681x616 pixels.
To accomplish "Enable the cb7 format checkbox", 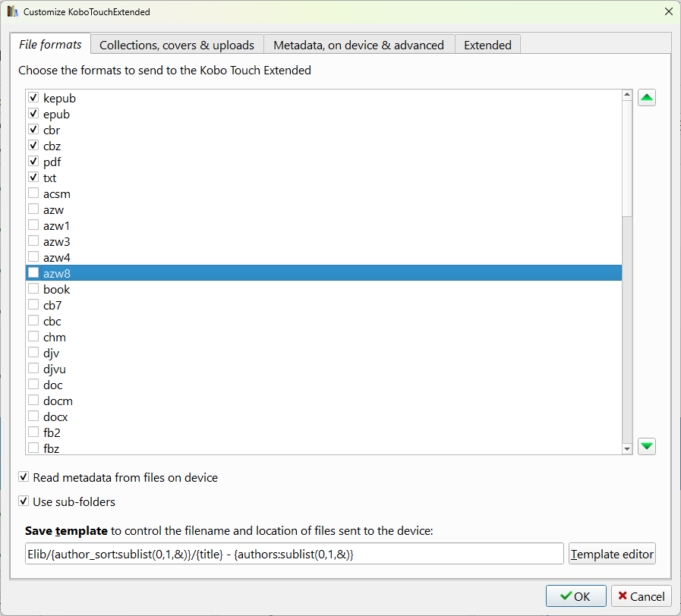I will tap(33, 305).
